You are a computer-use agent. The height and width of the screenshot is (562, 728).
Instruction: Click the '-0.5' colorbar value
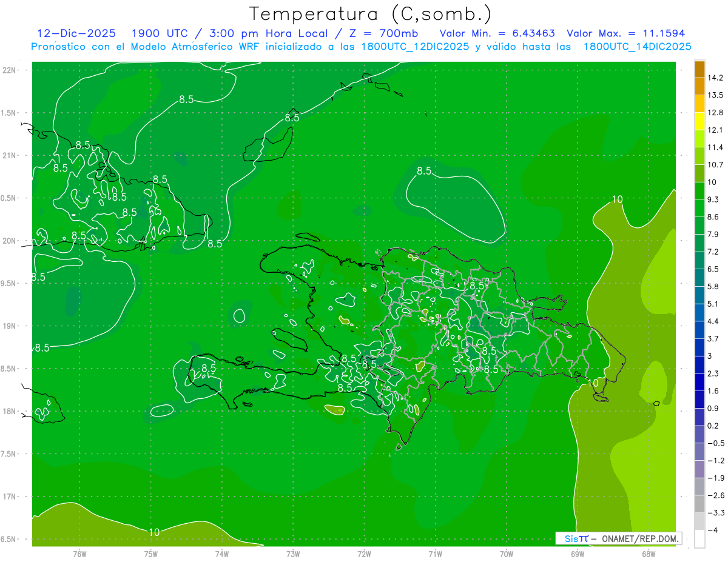point(716,443)
